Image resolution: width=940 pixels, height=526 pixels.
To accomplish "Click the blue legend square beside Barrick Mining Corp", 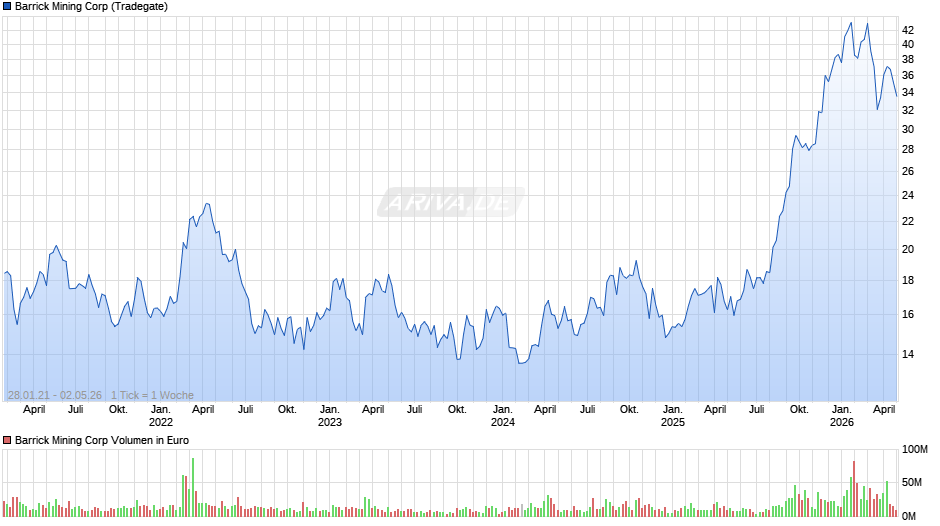I will pos(7,7).
